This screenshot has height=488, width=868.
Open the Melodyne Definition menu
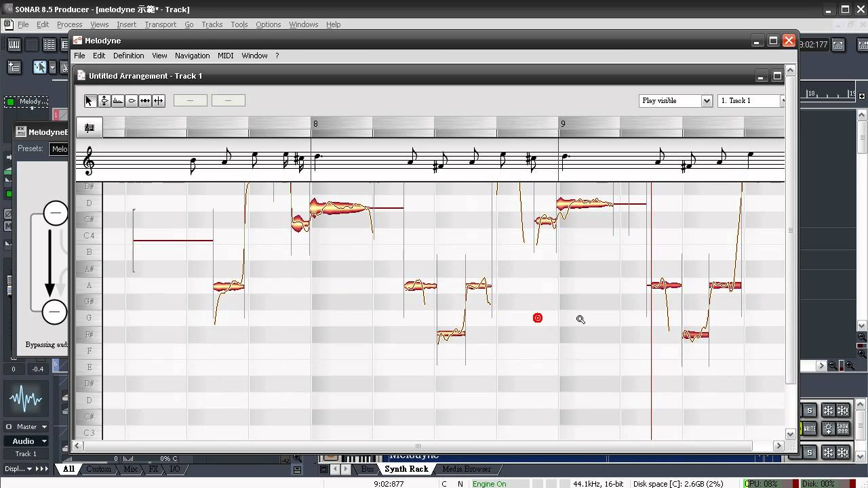click(128, 56)
